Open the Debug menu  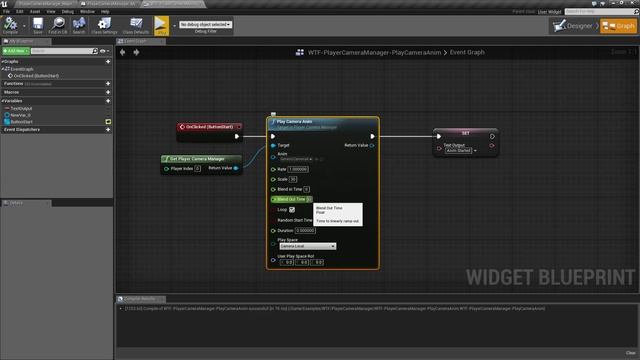68,11
